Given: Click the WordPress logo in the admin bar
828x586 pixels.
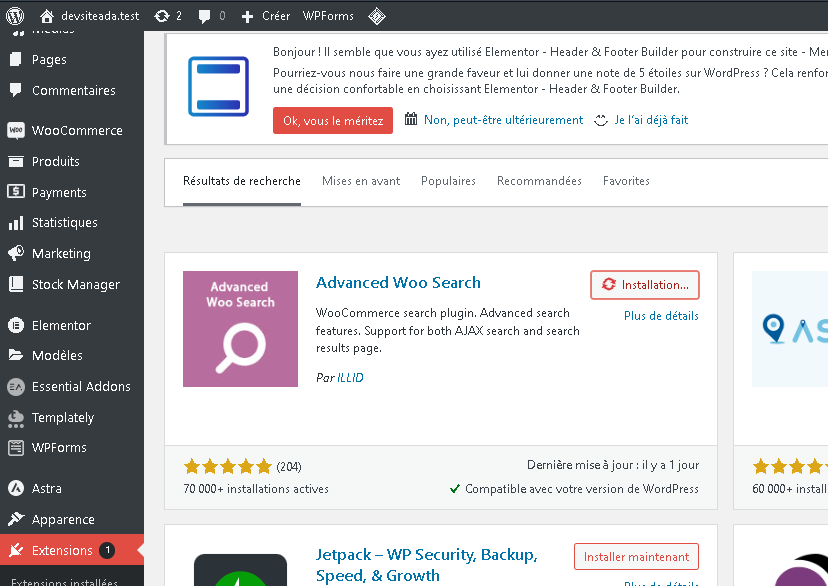Looking at the screenshot, I should [x=14, y=15].
